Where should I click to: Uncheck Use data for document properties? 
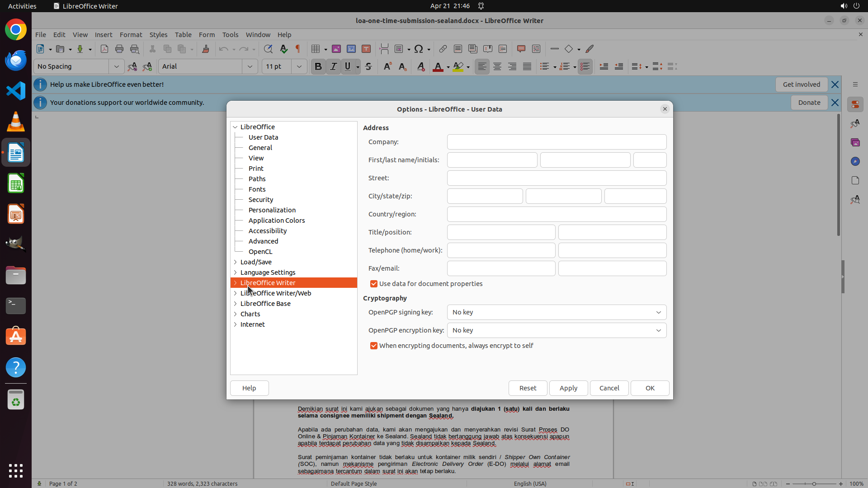click(374, 284)
